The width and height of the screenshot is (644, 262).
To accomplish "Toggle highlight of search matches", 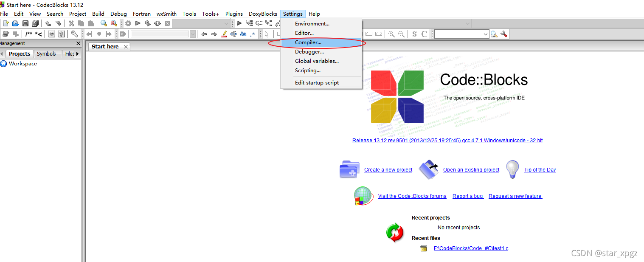I will pos(224,34).
